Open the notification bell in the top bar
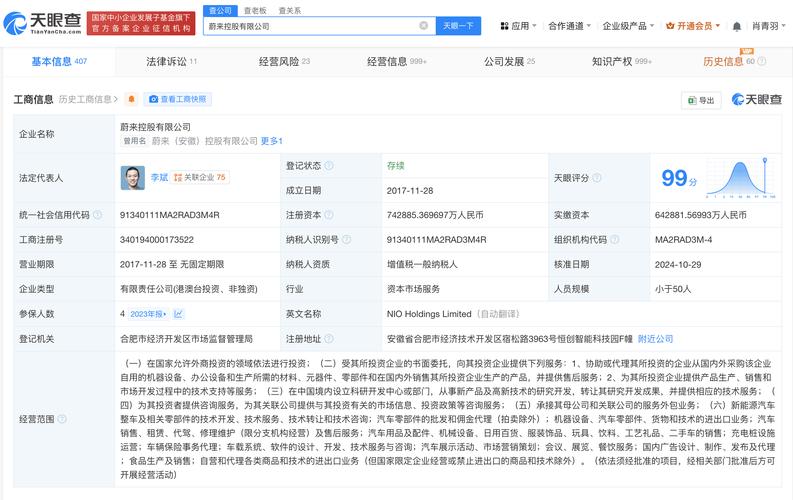 tap(737, 26)
